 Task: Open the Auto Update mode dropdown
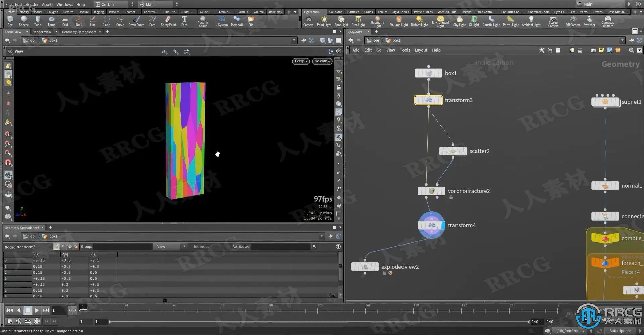coord(620,331)
